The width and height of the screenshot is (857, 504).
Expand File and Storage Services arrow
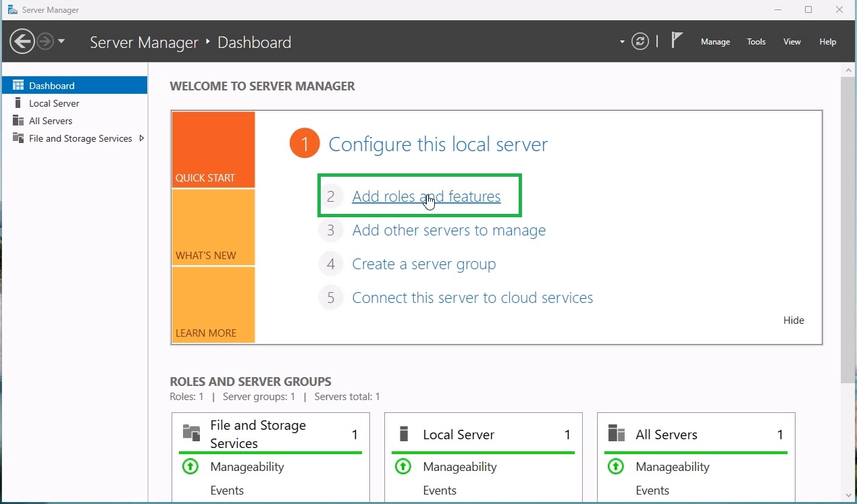tap(141, 138)
